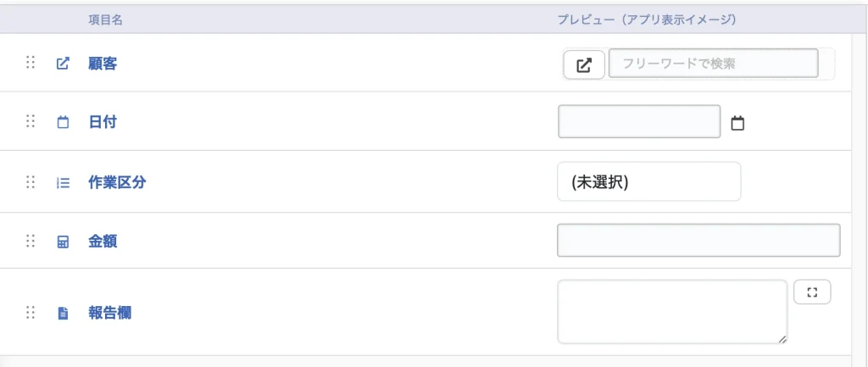Click the drag handle beside 顧客
The image size is (868, 367).
(31, 63)
